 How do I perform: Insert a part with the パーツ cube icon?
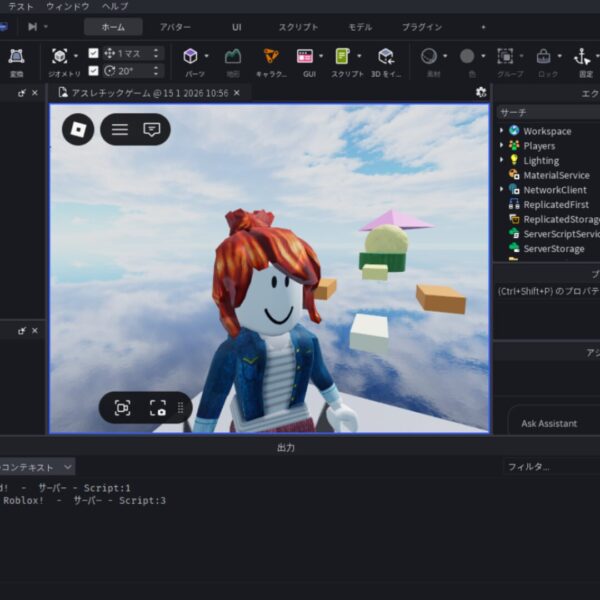coord(190,56)
